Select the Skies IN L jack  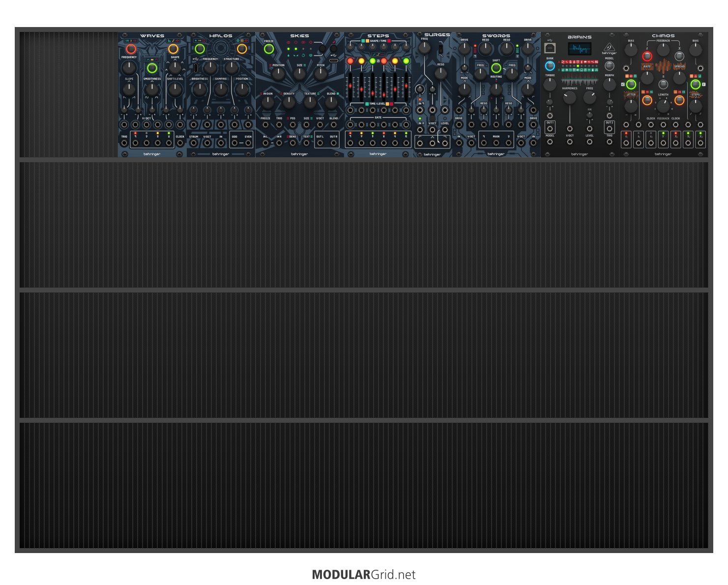(265, 143)
